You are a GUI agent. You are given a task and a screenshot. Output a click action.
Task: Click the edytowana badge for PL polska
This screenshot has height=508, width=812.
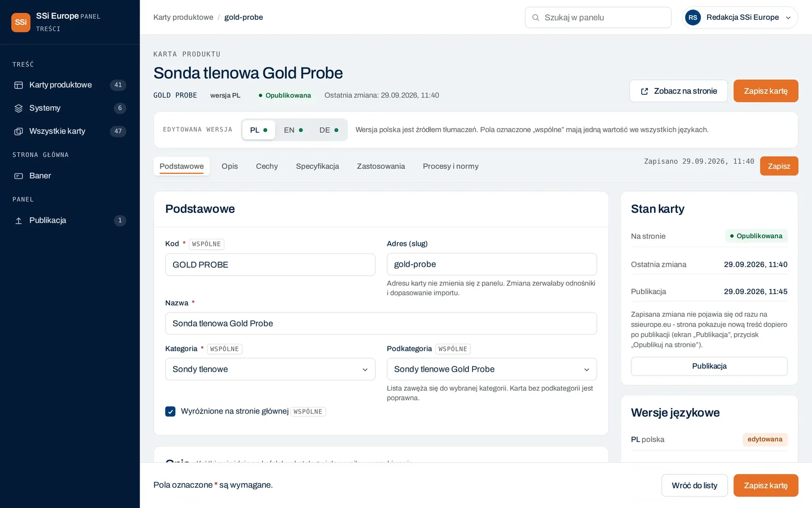pos(765,439)
